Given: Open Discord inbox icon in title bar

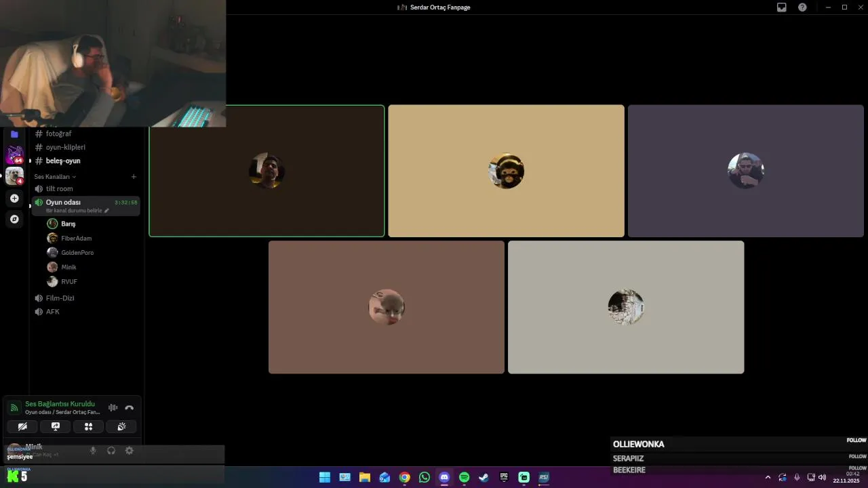Looking at the screenshot, I should [x=782, y=7].
